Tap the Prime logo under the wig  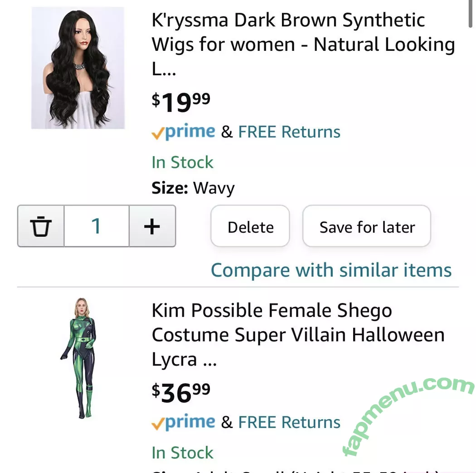tap(184, 132)
